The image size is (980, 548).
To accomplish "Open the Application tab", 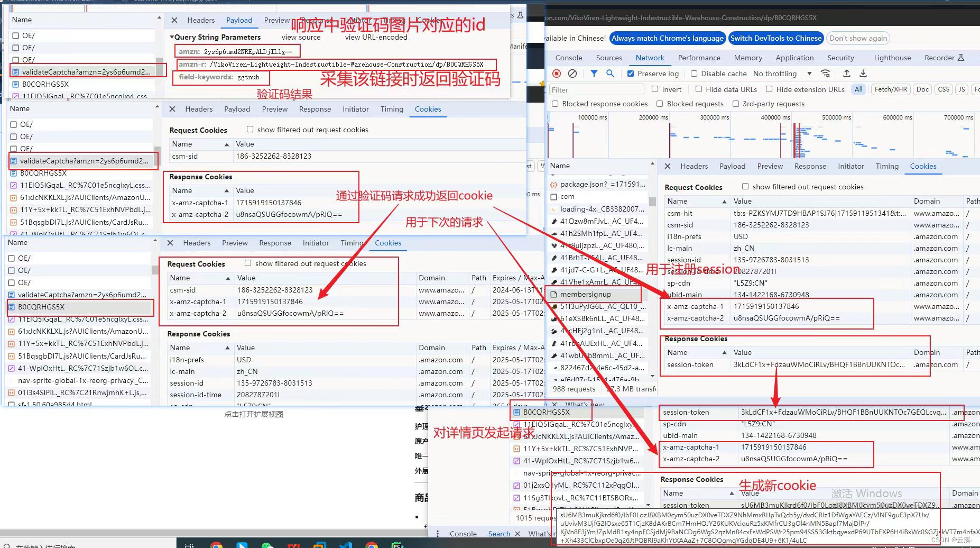I will point(794,58).
